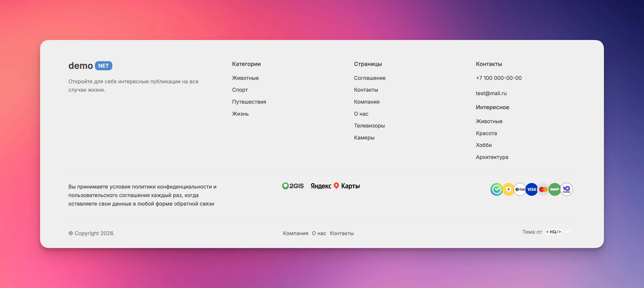Click the phone number +7 100 000-00-00
Viewport: 644px width, 288px height.
tap(499, 78)
